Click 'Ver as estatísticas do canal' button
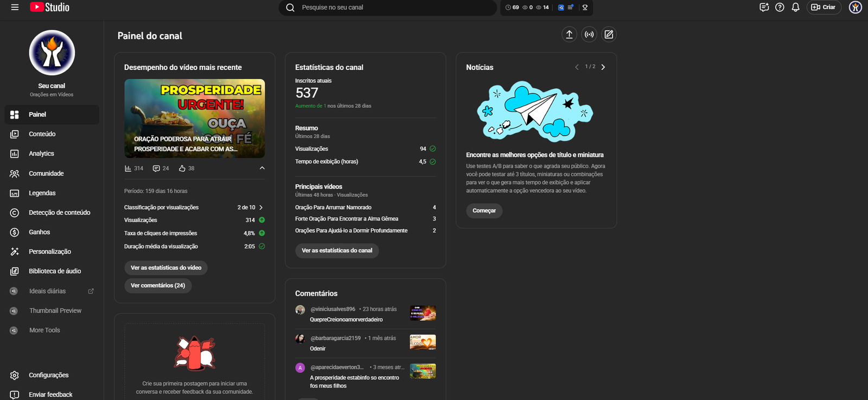The width and height of the screenshot is (868, 400). [337, 250]
